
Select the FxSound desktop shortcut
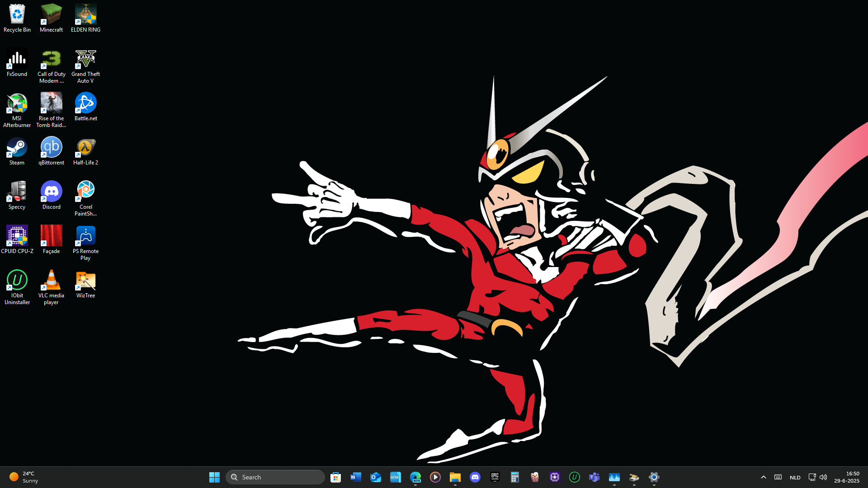[17, 63]
